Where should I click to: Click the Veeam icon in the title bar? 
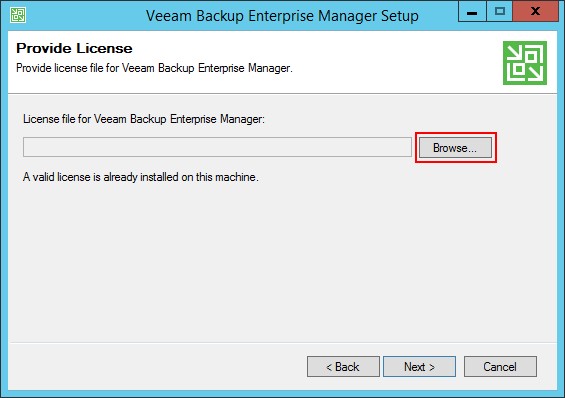18,15
